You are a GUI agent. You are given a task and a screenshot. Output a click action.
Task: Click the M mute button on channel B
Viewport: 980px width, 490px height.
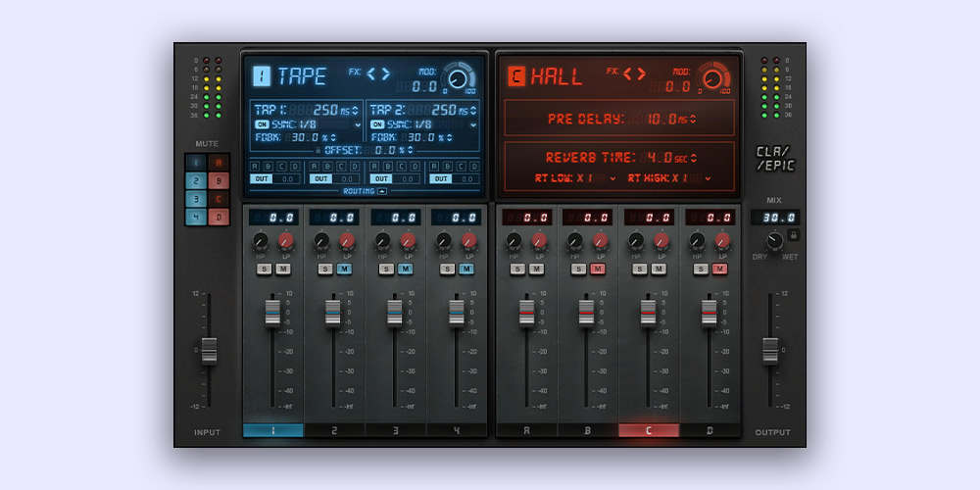(x=597, y=269)
